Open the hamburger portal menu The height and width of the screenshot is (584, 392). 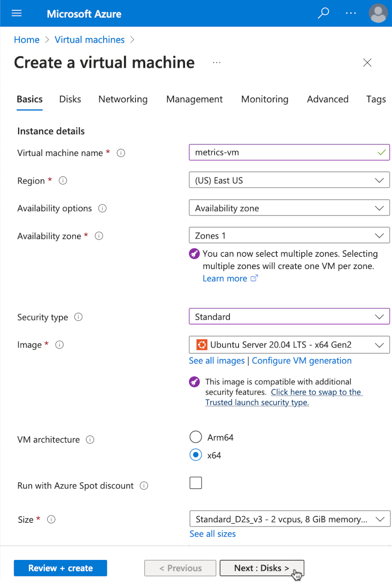17,13
